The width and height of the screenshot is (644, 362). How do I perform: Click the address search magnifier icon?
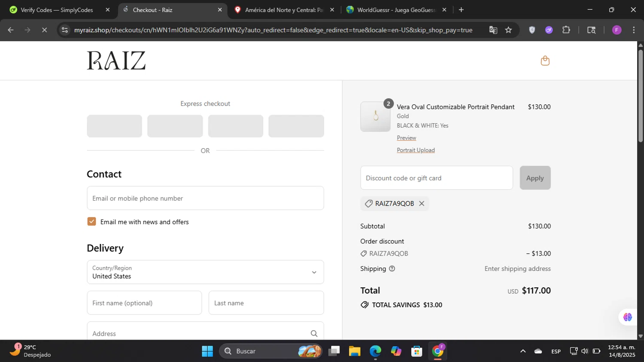pyautogui.click(x=314, y=334)
